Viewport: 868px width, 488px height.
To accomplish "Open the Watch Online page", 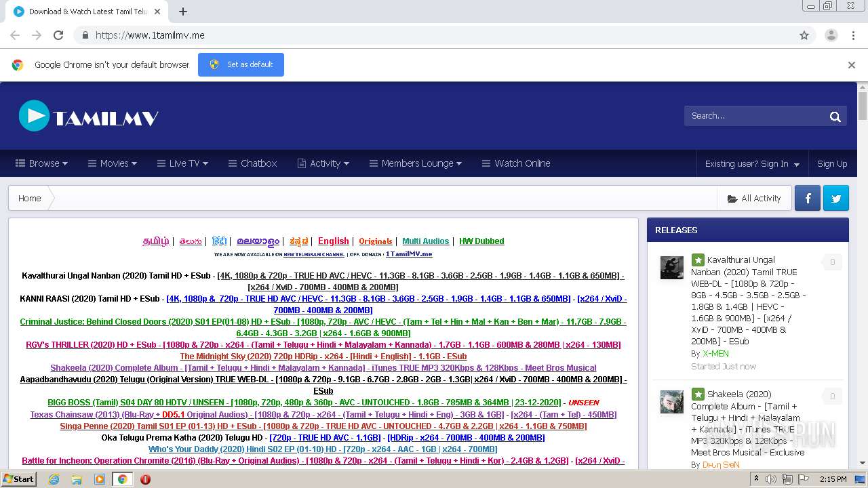I will (516, 163).
